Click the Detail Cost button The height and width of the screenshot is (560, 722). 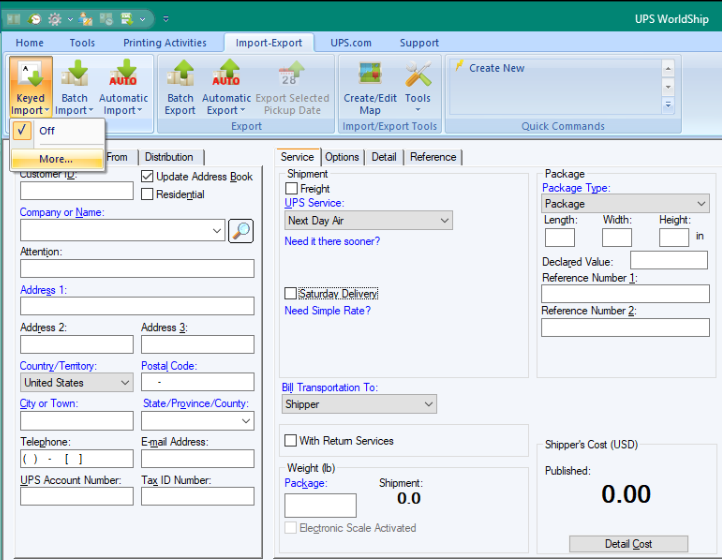coord(629,544)
